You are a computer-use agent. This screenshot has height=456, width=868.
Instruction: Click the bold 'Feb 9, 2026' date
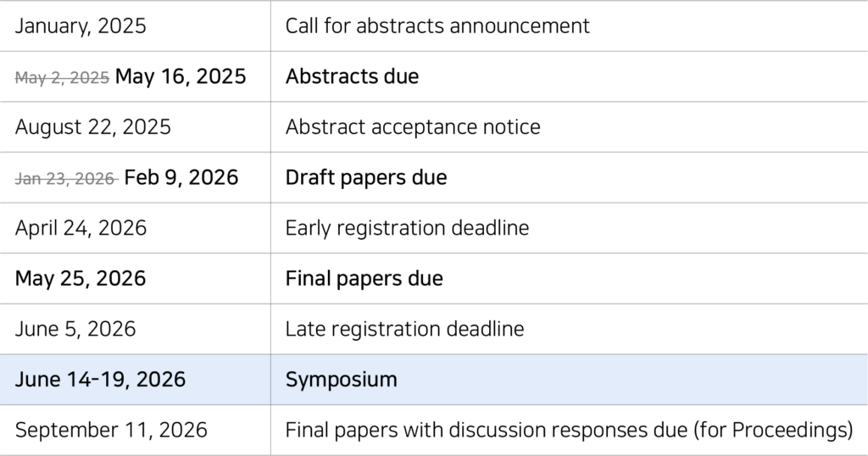(181, 177)
